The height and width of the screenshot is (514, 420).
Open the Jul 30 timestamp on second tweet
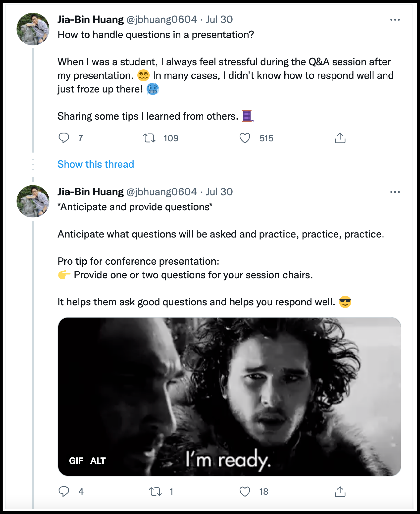219,192
